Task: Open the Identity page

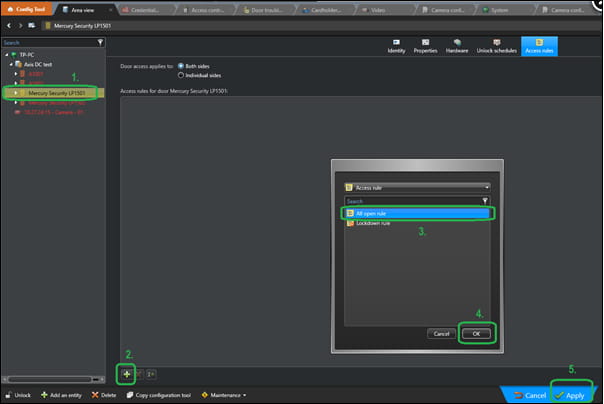Action: tap(396, 46)
